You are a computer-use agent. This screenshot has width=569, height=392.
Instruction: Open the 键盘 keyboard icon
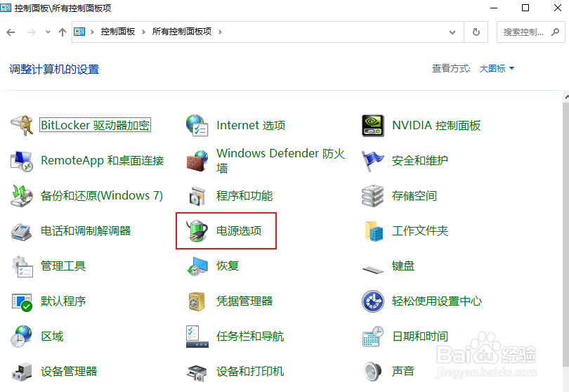coord(373,269)
